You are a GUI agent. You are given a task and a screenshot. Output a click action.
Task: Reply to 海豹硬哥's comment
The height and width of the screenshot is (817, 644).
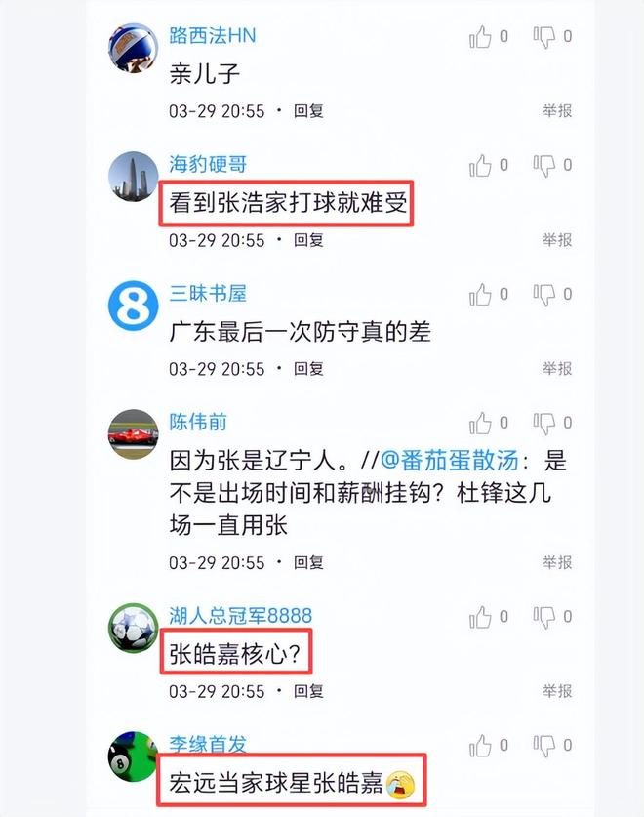(x=308, y=240)
